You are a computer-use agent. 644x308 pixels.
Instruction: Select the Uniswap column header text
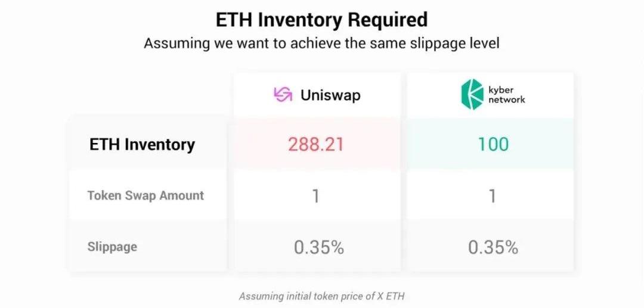[330, 95]
